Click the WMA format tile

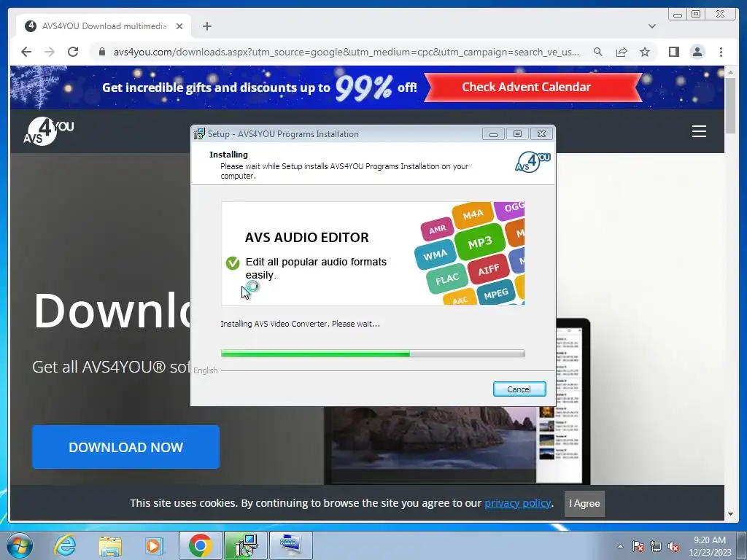point(435,254)
